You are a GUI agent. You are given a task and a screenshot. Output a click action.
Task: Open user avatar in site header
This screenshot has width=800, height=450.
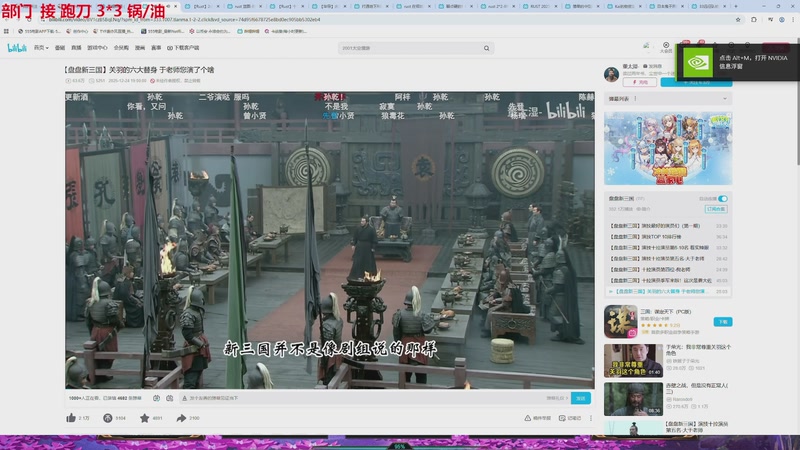pos(646,47)
